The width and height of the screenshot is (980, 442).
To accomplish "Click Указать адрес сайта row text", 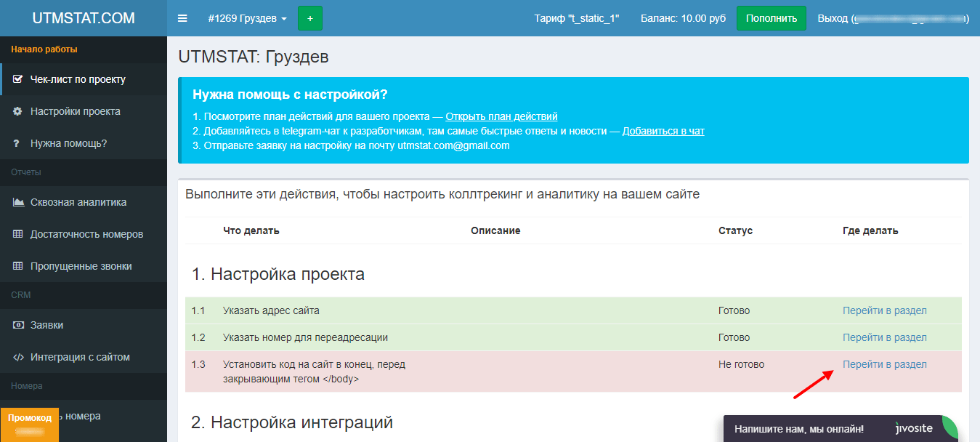I will tap(271, 310).
